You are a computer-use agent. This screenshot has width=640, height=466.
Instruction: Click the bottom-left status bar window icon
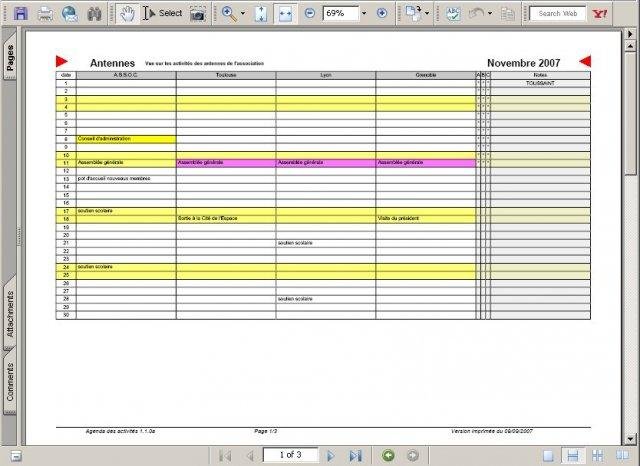tap(16, 456)
